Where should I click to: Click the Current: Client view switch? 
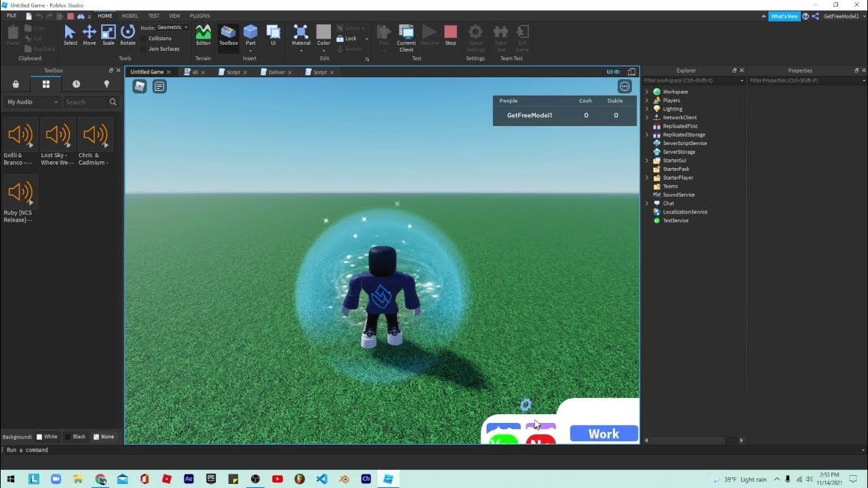point(406,37)
